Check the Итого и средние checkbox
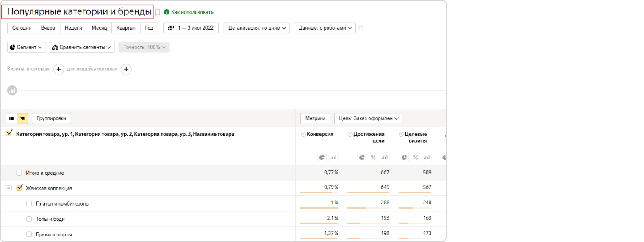This screenshot has width=644, height=242. pos(19,173)
